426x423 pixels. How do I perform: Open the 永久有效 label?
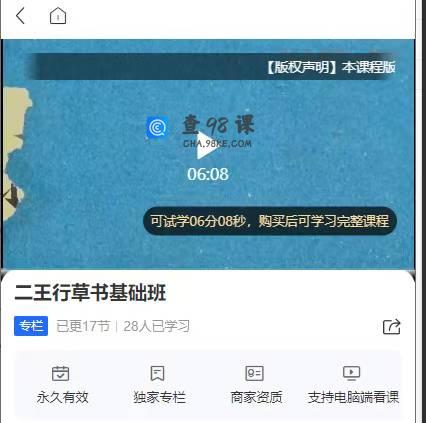pos(62,397)
